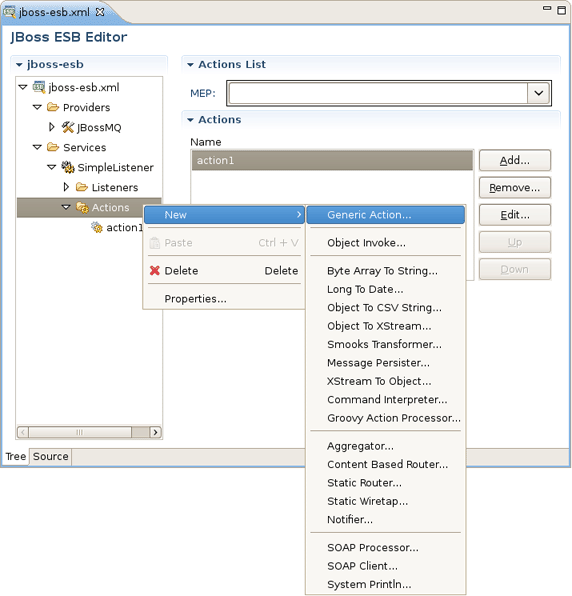The image size is (572, 596).
Task: Switch to the Tree tab
Action: 16,456
